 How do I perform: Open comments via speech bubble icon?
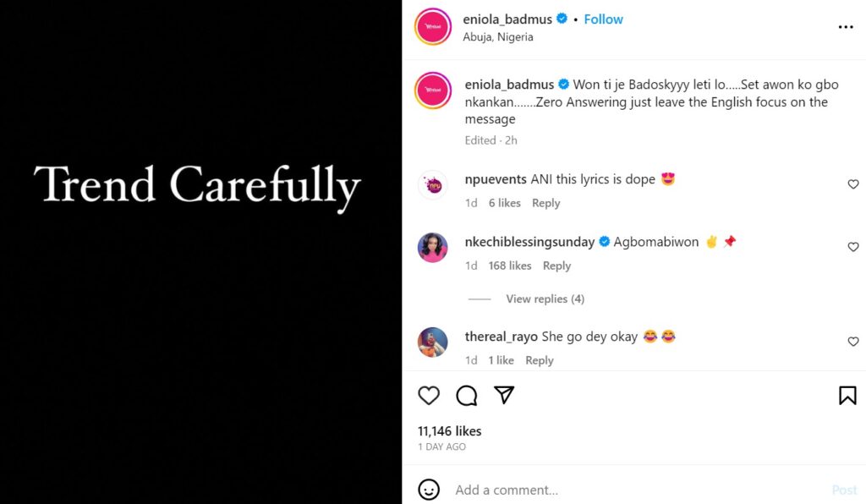pyautogui.click(x=467, y=395)
